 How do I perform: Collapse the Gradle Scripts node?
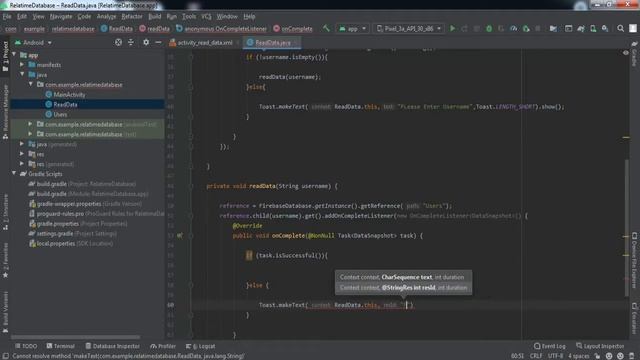(14, 174)
